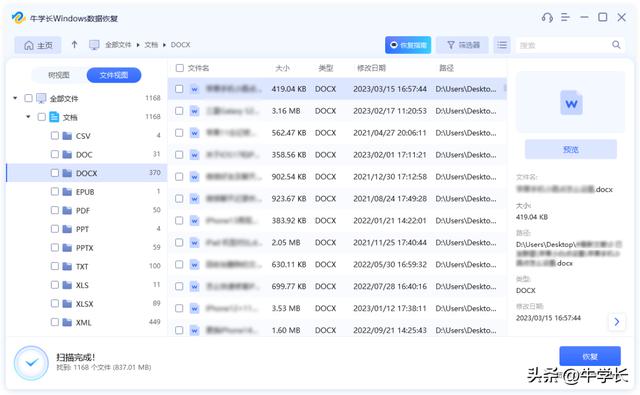
Task: Select the 699.77 KB file size cell
Action: pos(289,286)
